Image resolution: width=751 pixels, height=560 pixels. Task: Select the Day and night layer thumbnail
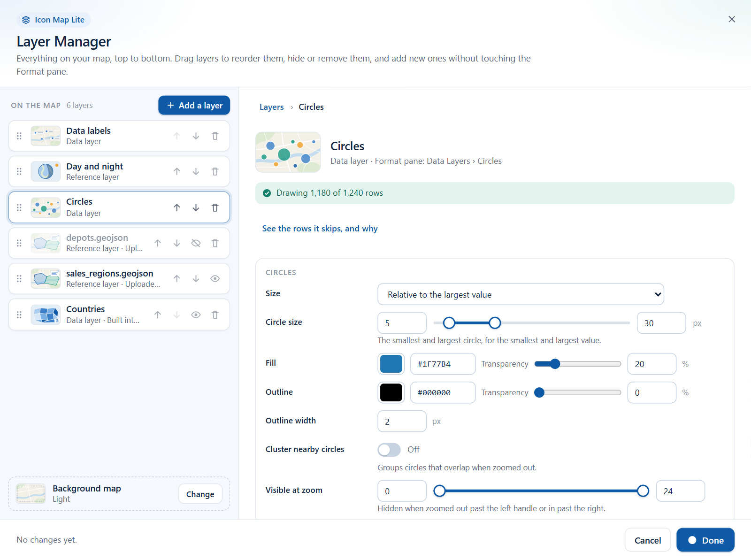46,172
